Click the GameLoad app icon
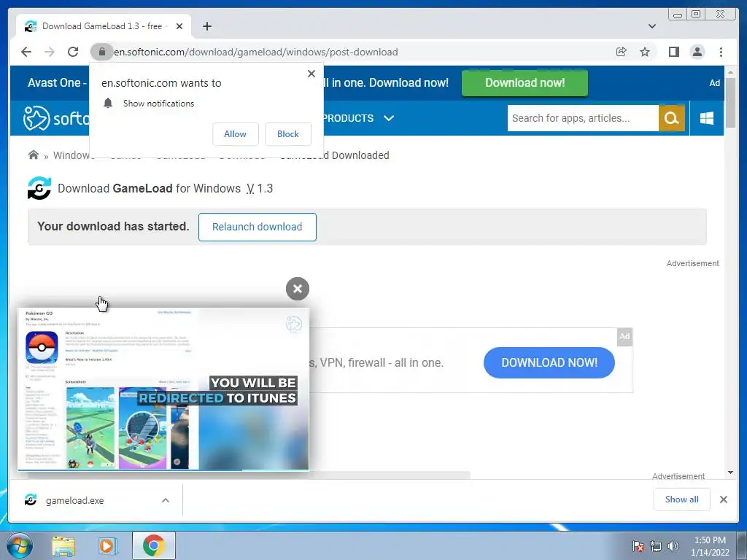 coord(39,188)
